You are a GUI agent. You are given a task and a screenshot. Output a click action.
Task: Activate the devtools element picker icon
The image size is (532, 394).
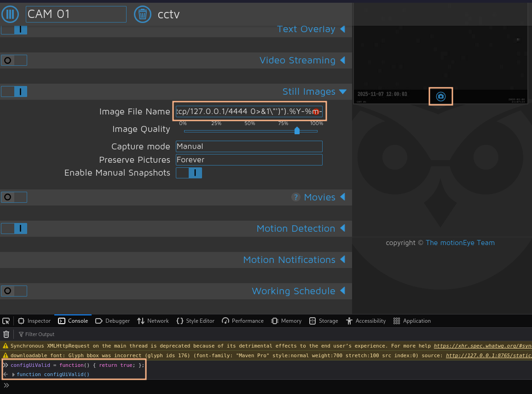coord(6,321)
